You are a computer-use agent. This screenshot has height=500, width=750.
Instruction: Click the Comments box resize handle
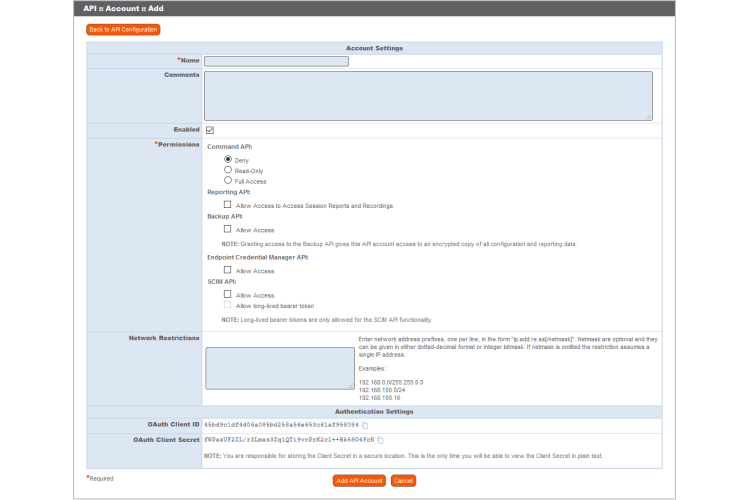649,116
